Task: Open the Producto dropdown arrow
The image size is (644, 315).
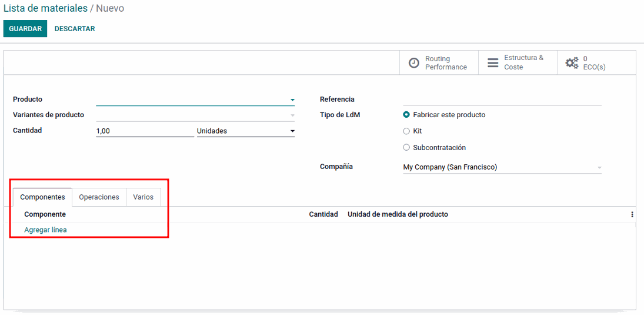Action: coord(292,100)
